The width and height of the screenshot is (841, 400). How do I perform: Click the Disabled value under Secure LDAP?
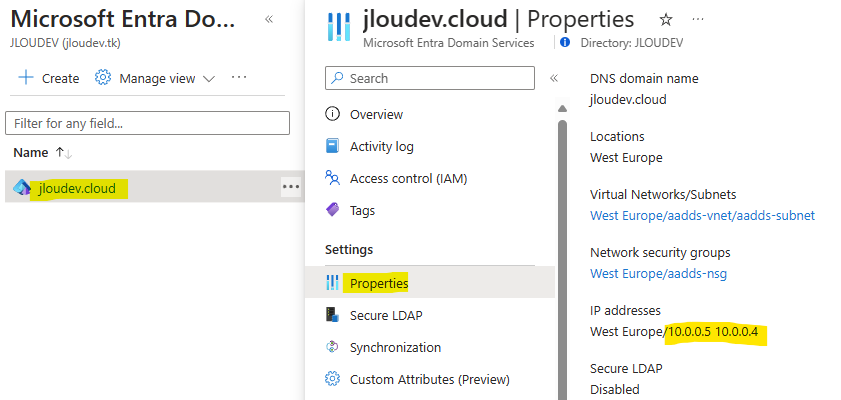click(615, 389)
